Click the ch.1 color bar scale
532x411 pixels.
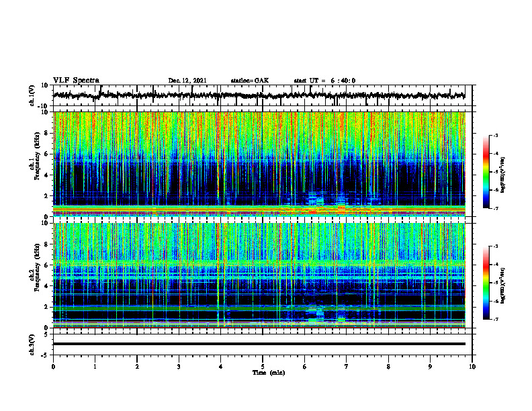(x=486, y=172)
